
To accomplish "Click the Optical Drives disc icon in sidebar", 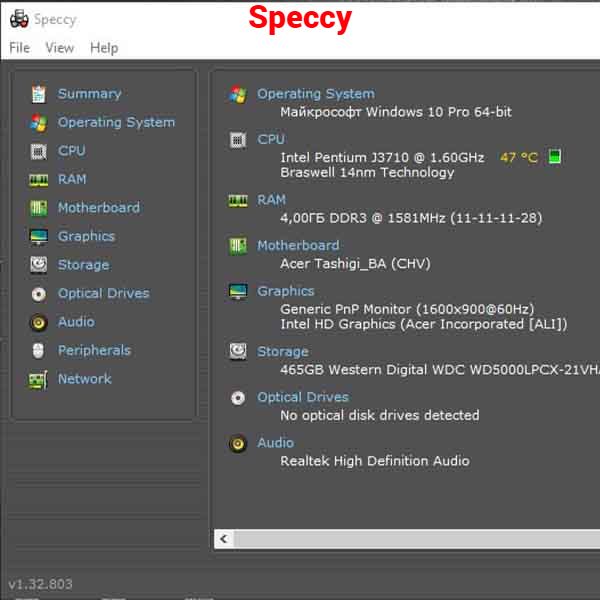I will 39,294.
